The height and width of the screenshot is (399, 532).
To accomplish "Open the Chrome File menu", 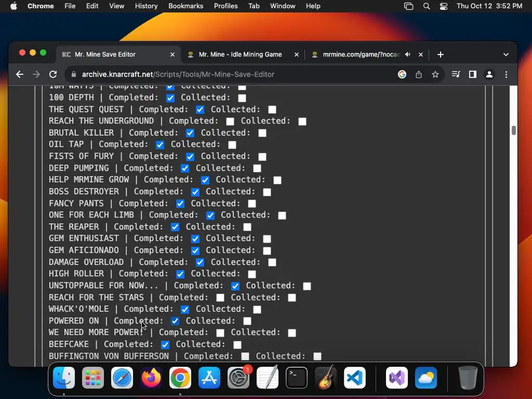I will [70, 6].
